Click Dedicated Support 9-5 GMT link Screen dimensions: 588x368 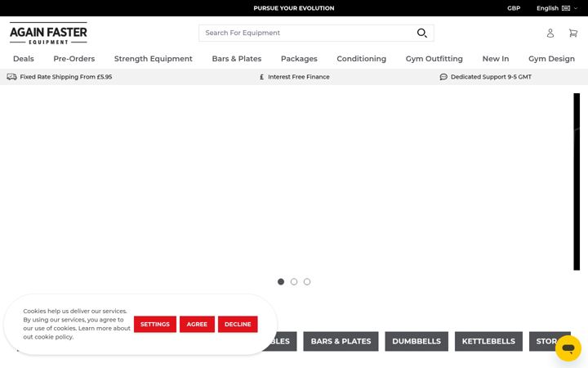tap(491, 77)
